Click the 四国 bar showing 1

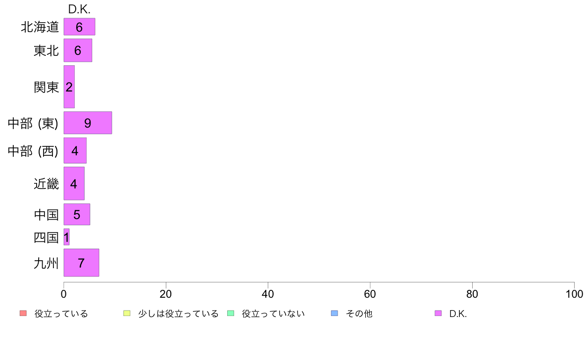(66, 237)
